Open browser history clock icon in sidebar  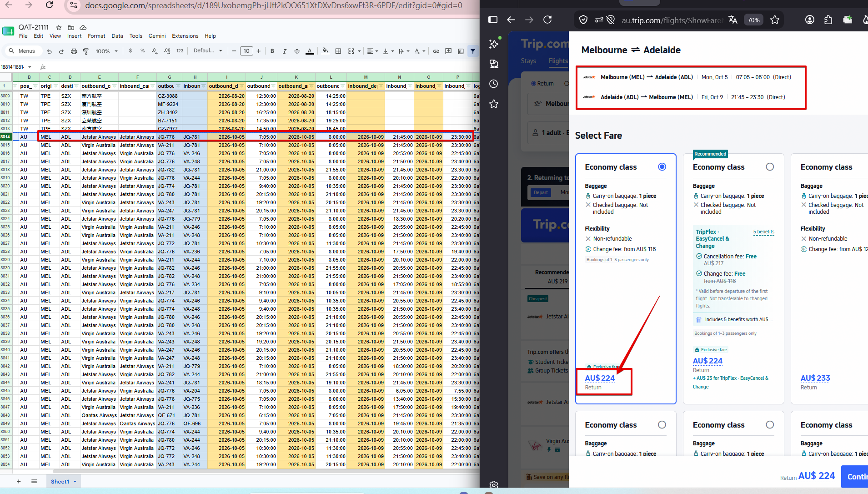point(494,84)
